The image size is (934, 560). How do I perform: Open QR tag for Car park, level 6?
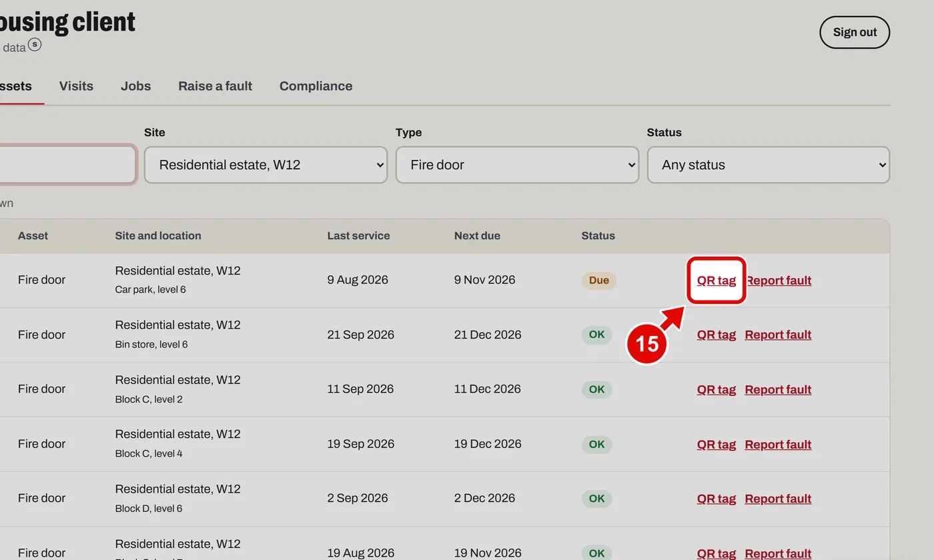pos(717,280)
